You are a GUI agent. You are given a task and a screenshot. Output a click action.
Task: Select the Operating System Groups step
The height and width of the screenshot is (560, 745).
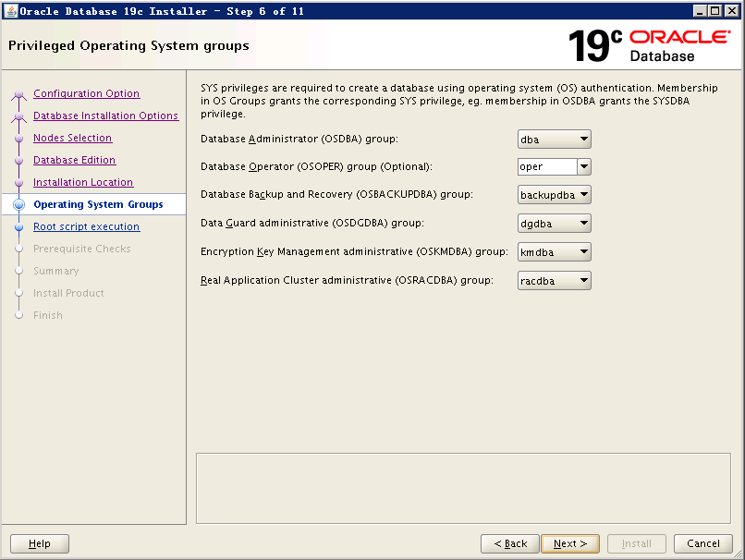point(98,204)
